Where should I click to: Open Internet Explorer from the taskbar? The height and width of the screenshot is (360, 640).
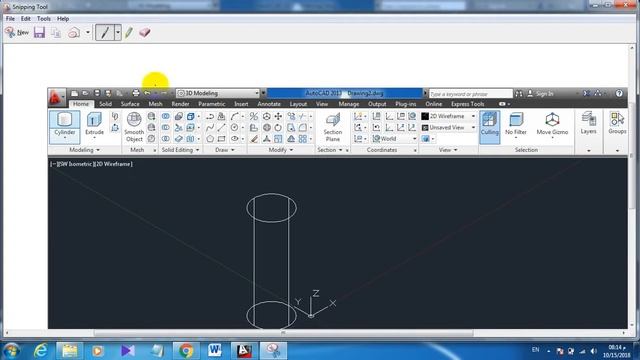tap(40, 351)
